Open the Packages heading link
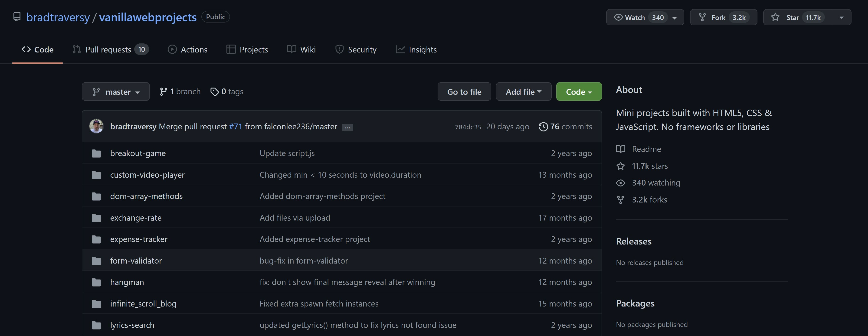This screenshot has width=868, height=336. click(635, 303)
